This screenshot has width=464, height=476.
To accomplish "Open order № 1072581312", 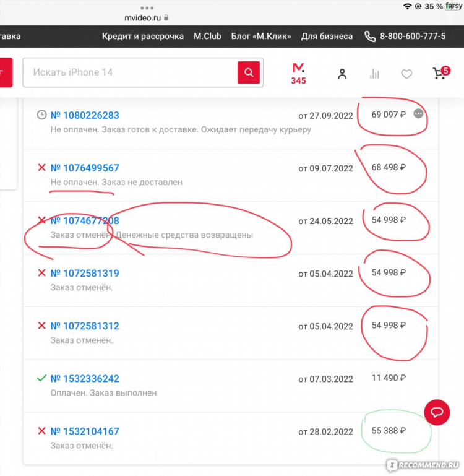I will (85, 326).
